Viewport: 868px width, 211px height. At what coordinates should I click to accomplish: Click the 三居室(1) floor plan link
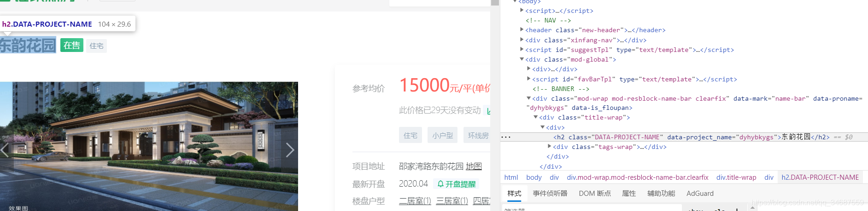tap(452, 201)
